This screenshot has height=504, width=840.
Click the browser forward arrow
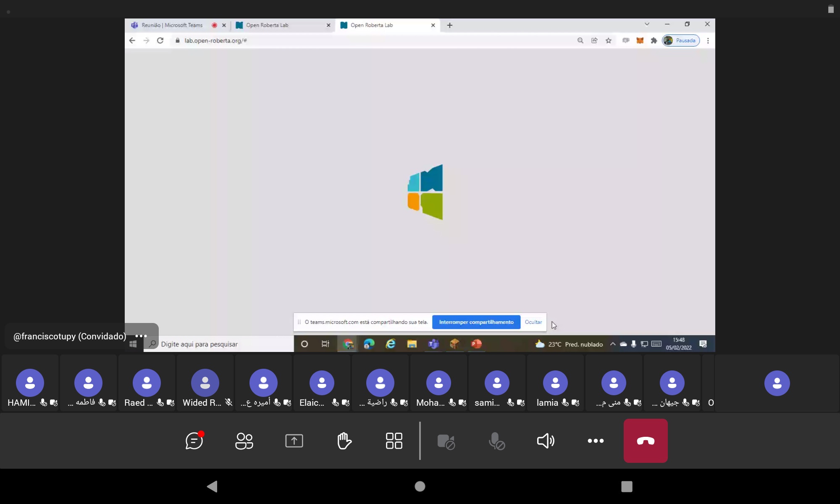146,40
